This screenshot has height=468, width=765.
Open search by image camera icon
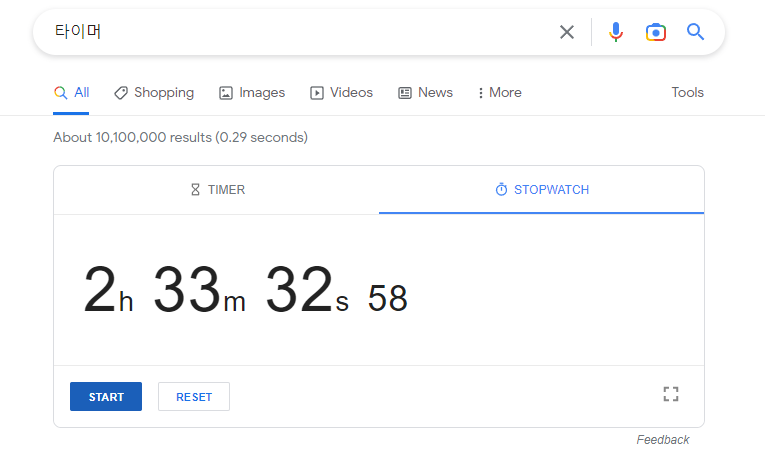coord(656,32)
